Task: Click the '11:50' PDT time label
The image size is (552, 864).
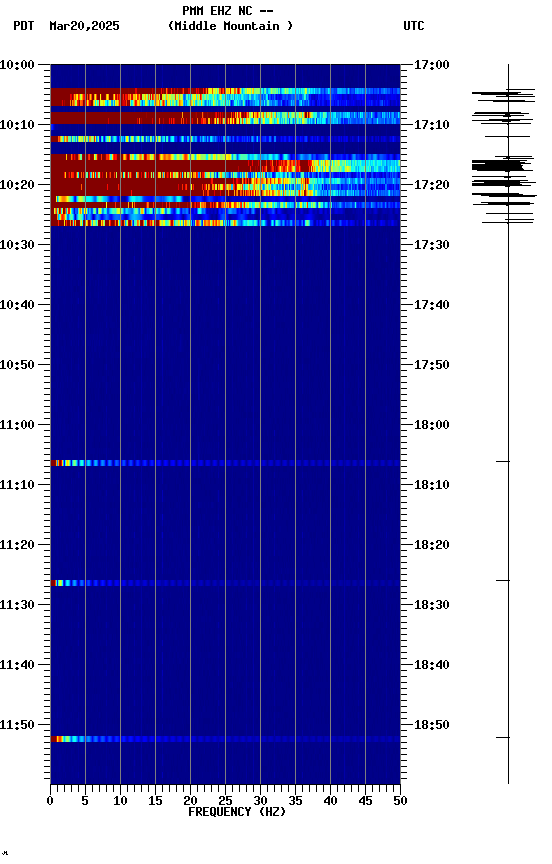Action: click(17, 725)
